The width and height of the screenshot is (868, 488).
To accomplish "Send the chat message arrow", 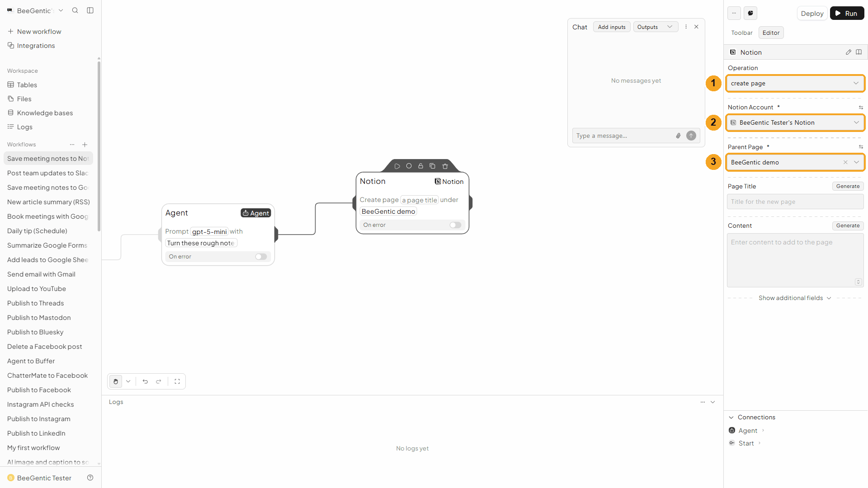I will (x=691, y=136).
